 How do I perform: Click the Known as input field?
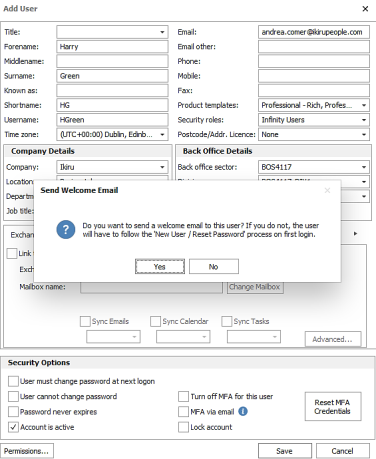112,91
